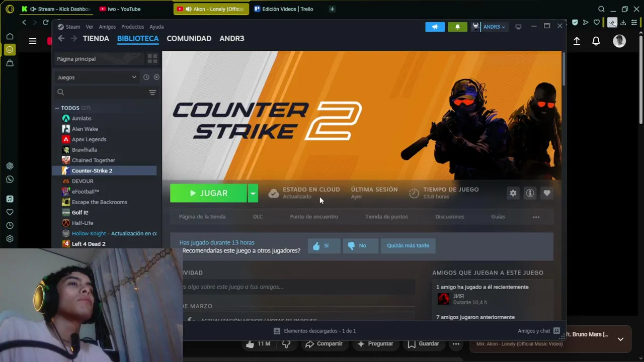The width and height of the screenshot is (644, 362).
Task: Open the ANDR3 profile tab
Action: (x=232, y=39)
